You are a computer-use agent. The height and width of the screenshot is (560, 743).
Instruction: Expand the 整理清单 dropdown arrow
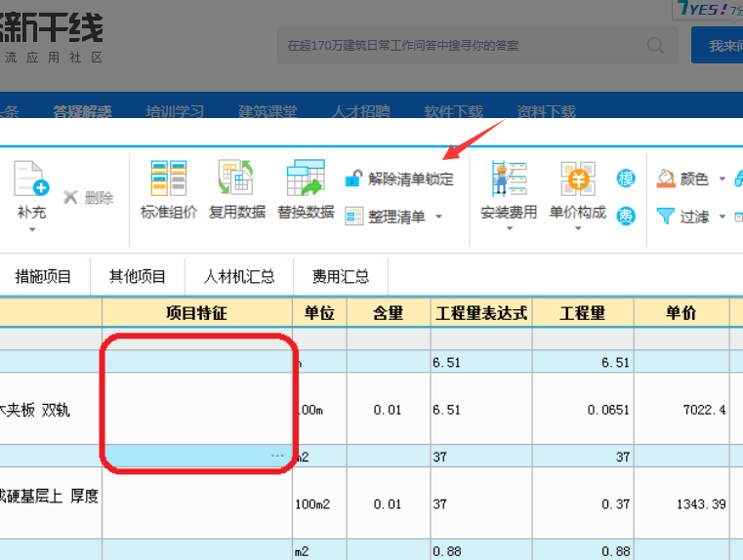(438, 217)
